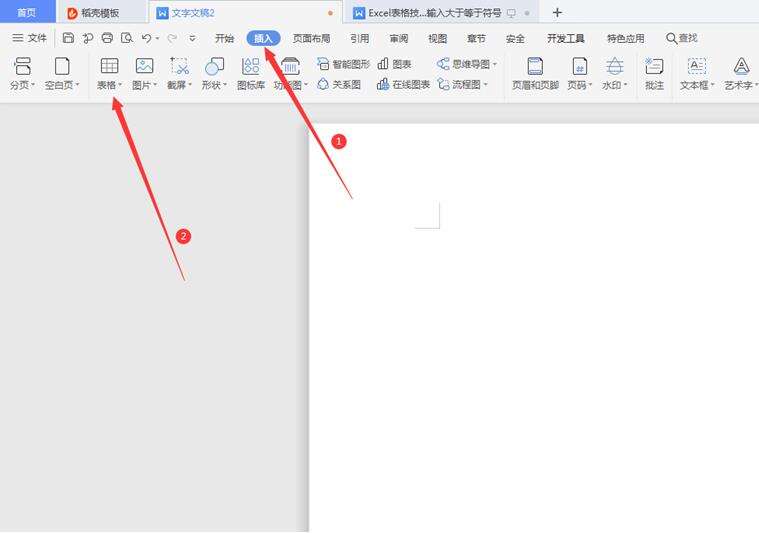The width and height of the screenshot is (759, 533).
Task: Open the 文件 file menu
Action: tap(30, 38)
